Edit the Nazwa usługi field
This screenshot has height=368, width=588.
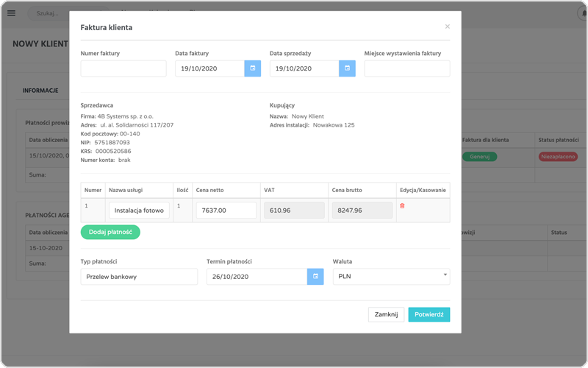click(140, 210)
